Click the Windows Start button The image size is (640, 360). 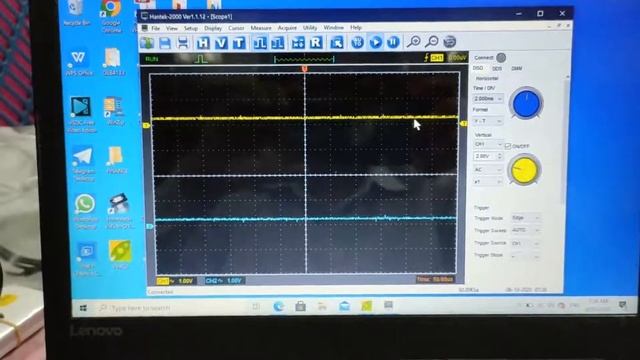[83, 308]
